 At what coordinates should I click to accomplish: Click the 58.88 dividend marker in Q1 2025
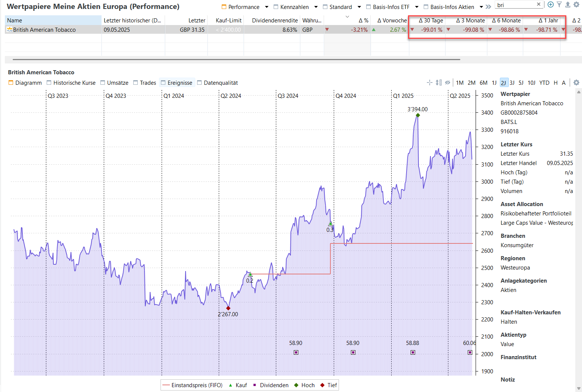(x=413, y=352)
